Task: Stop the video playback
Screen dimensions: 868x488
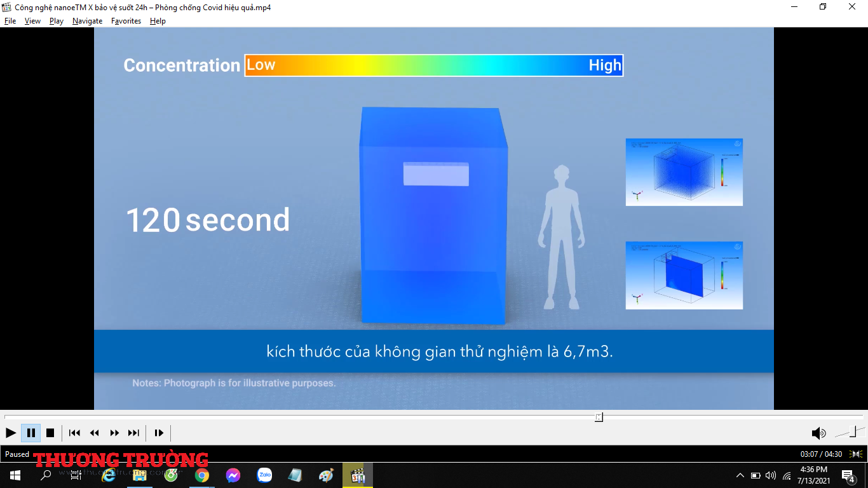Action: 50,433
